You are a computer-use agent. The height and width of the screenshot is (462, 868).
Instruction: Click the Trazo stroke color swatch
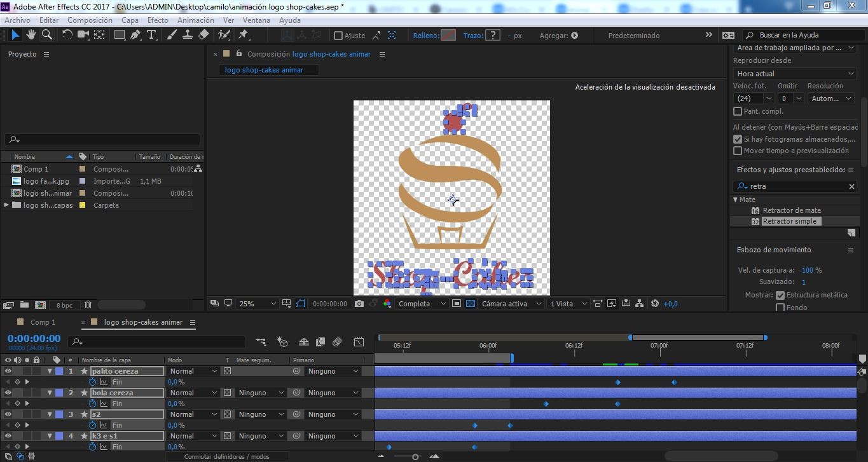click(x=492, y=36)
